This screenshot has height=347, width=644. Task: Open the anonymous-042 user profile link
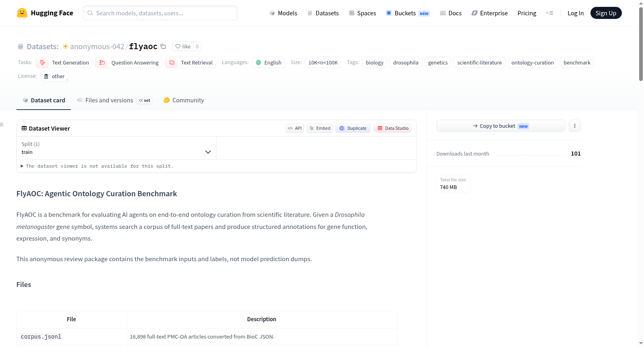[97, 46]
